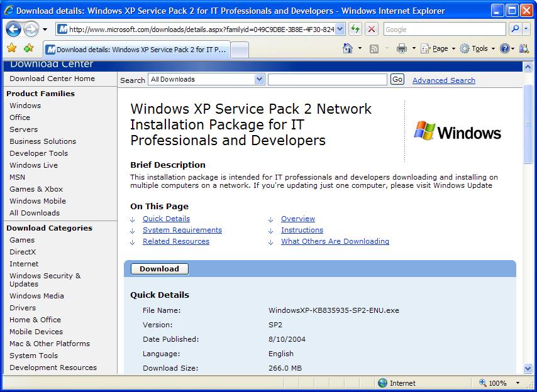
Task: Open Download Center Home link
Action: (52, 79)
